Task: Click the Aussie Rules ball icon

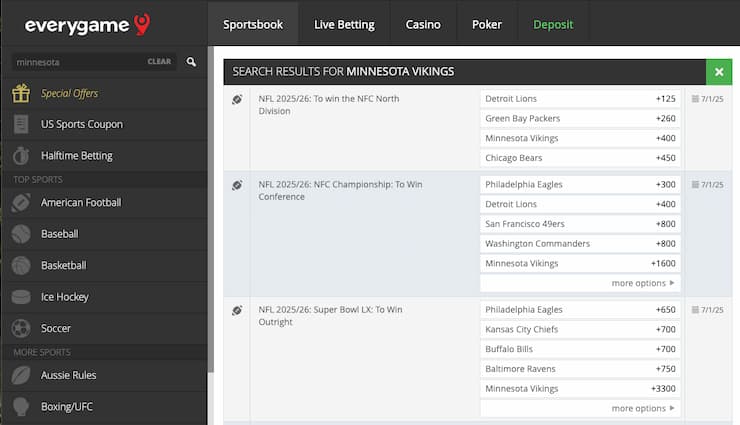Action: pos(21,375)
